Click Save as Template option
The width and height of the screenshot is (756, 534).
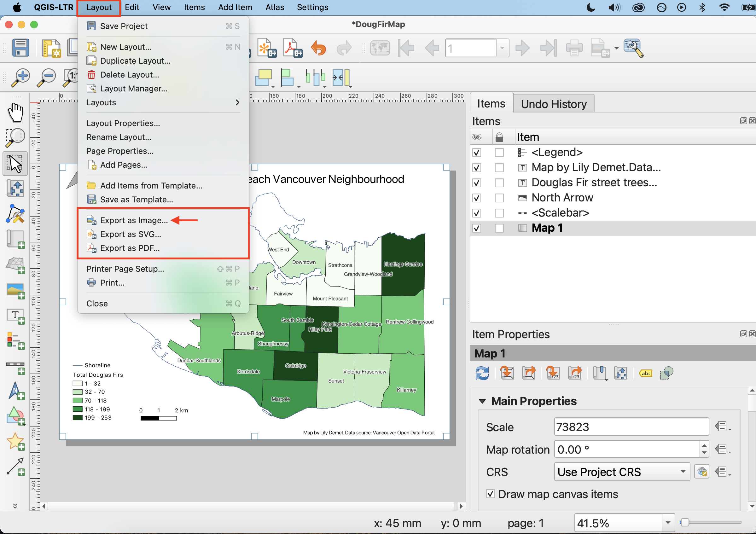click(x=136, y=200)
